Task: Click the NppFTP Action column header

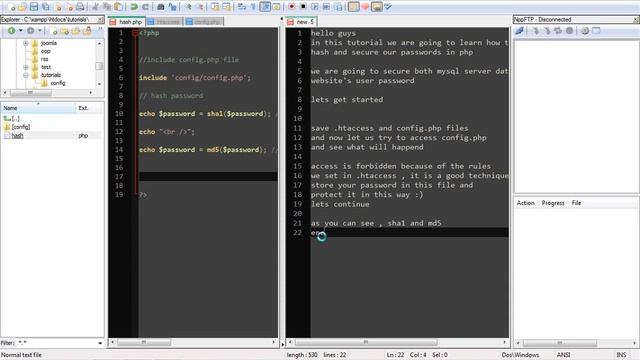Action: [x=525, y=203]
